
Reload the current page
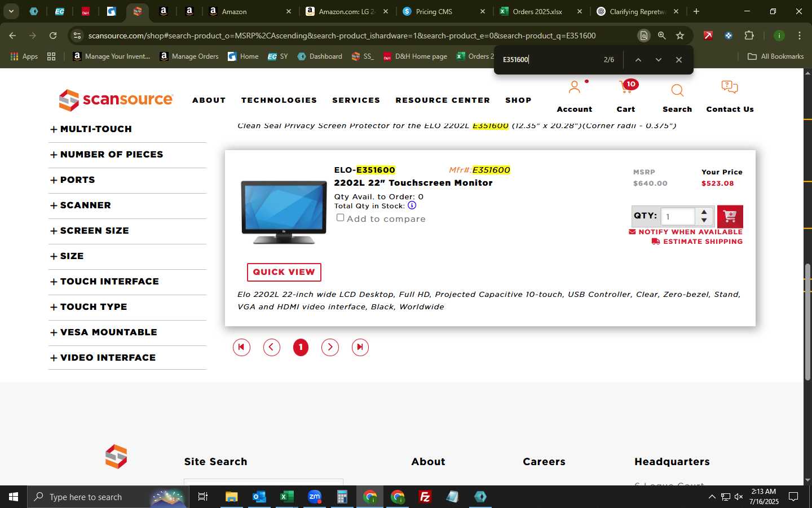tap(53, 36)
